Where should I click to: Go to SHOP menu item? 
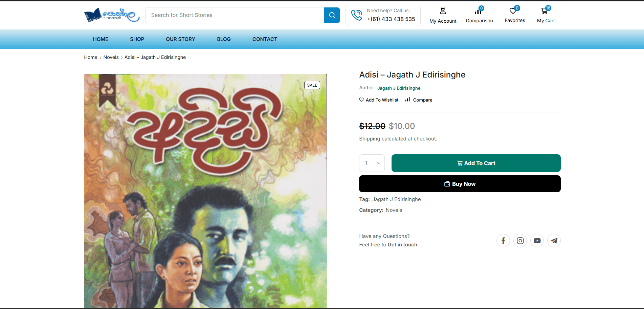point(137,39)
